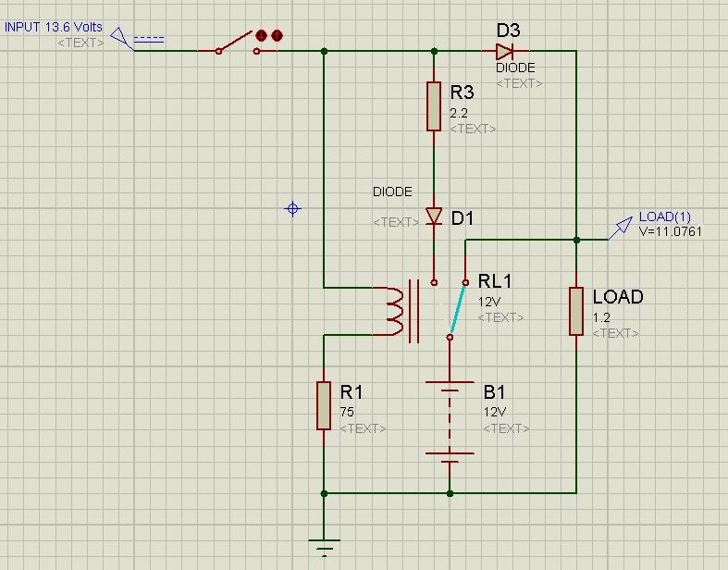This screenshot has height=570, width=728.
Task: Toggle the switch's right red actuator dot
Action: pyautogui.click(x=276, y=36)
